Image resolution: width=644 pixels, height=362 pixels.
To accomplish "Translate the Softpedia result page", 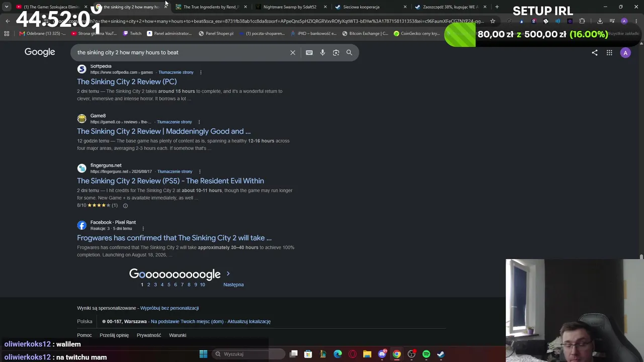I will (x=176, y=72).
